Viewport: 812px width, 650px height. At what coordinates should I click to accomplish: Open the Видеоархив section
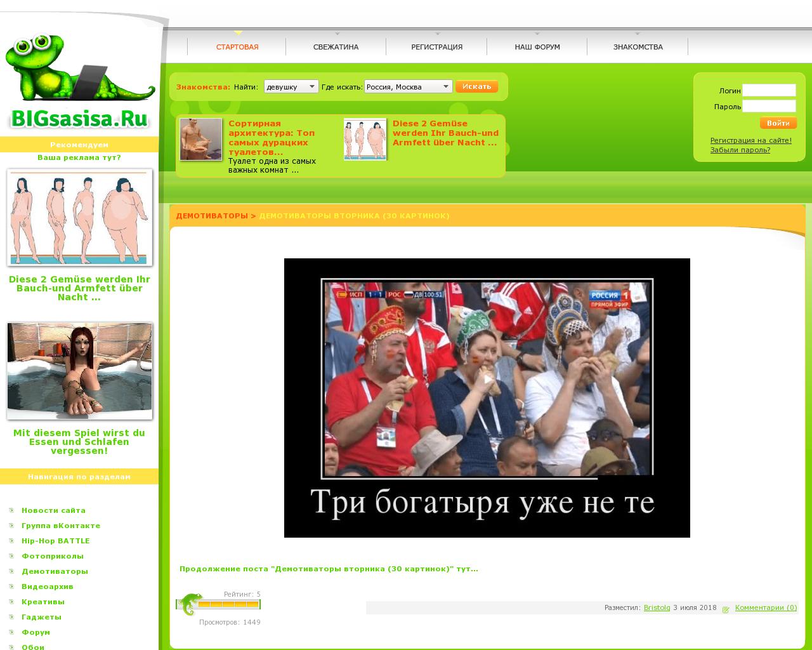pos(48,587)
